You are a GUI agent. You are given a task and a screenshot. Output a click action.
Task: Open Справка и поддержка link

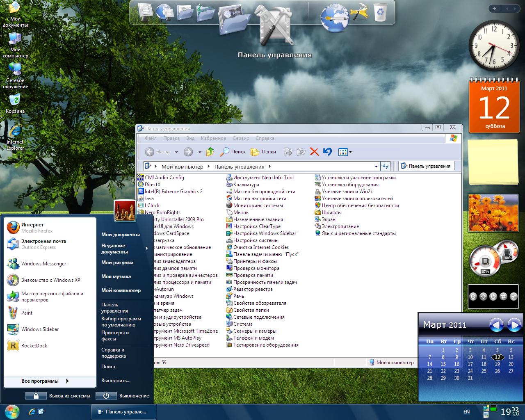tap(113, 353)
